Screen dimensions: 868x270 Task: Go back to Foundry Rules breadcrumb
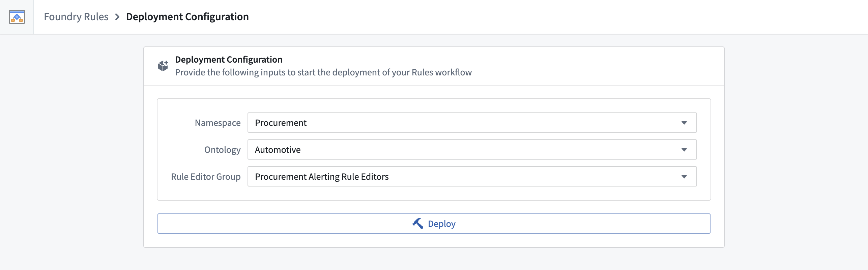pyautogui.click(x=76, y=17)
